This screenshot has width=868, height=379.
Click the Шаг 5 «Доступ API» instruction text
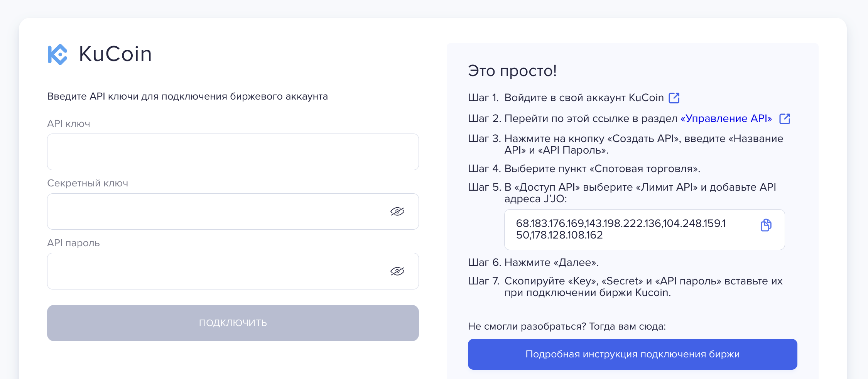click(640, 193)
